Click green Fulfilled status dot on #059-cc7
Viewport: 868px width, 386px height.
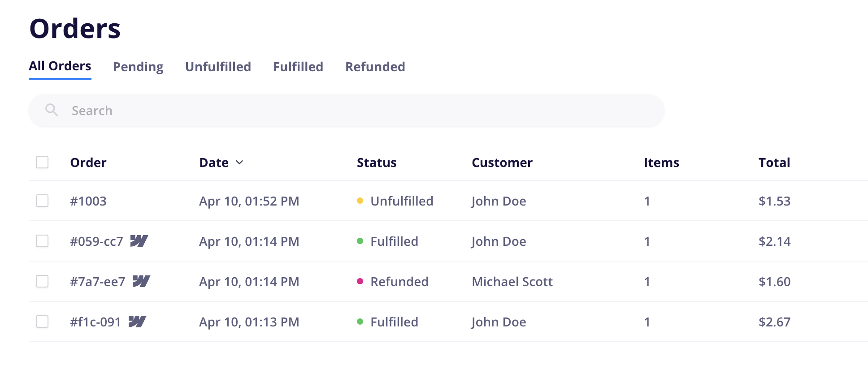point(360,241)
